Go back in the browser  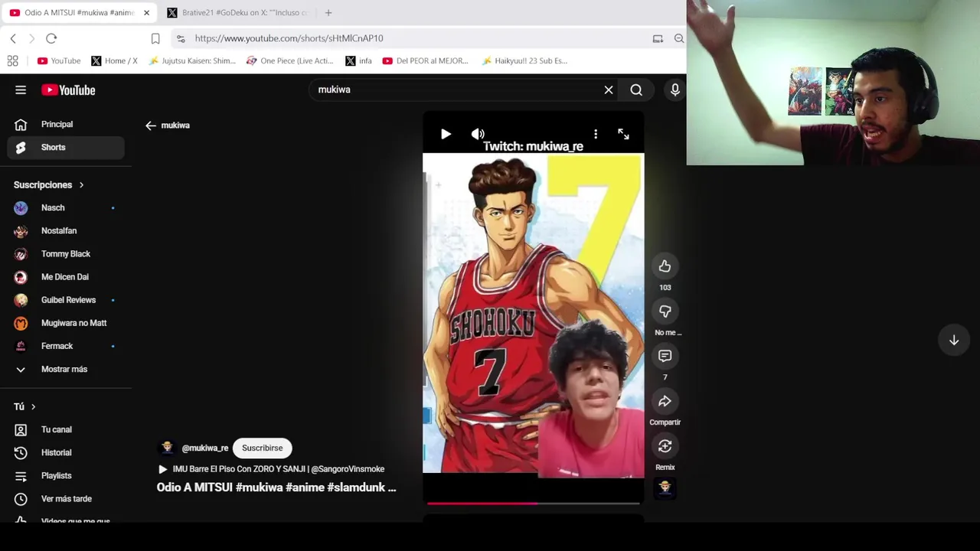(13, 38)
